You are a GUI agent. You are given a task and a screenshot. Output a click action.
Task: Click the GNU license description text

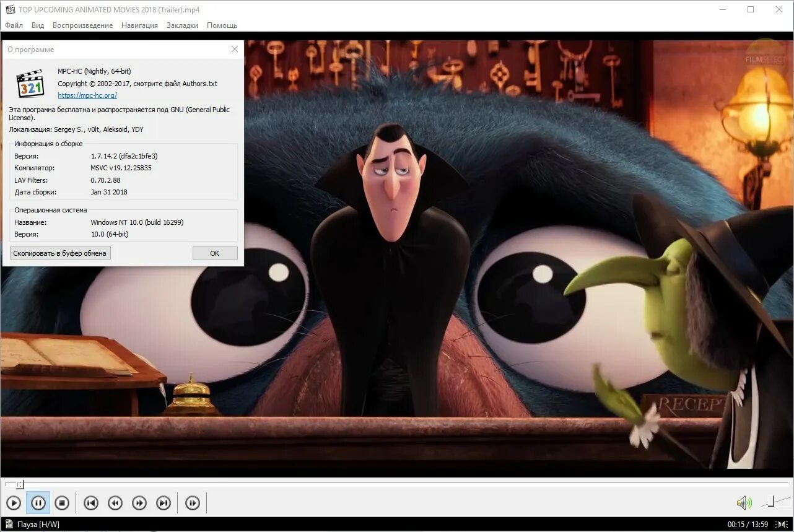point(120,113)
